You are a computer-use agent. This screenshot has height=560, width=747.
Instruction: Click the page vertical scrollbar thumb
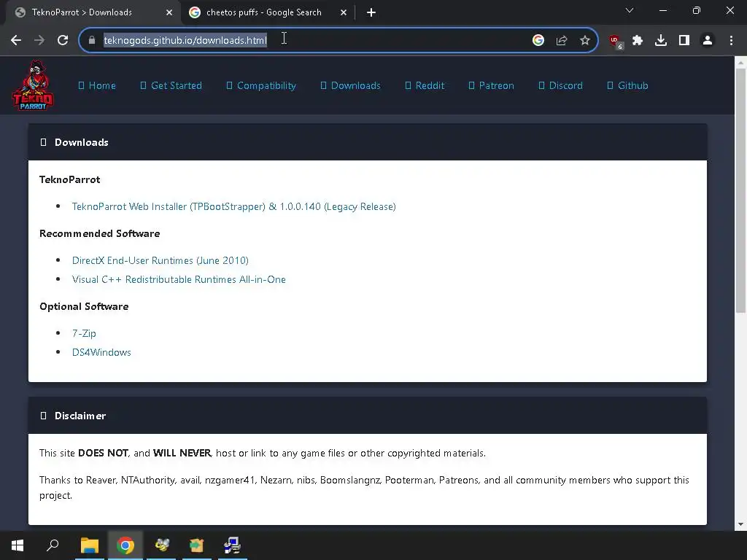coord(740,190)
